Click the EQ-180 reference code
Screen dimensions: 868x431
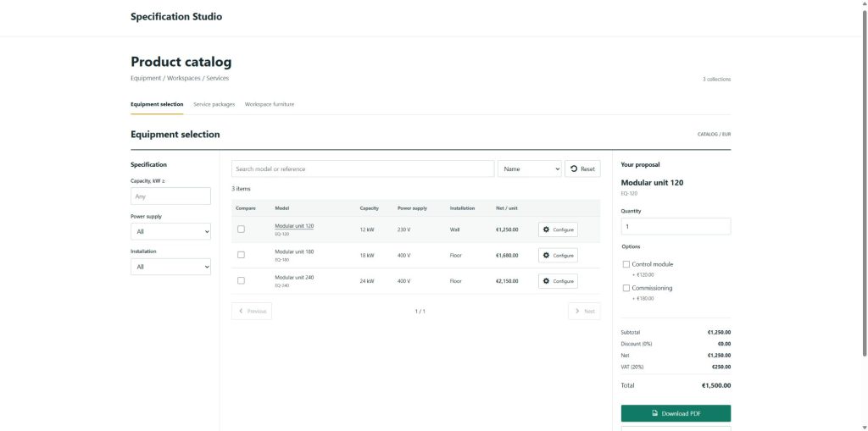[x=281, y=259]
